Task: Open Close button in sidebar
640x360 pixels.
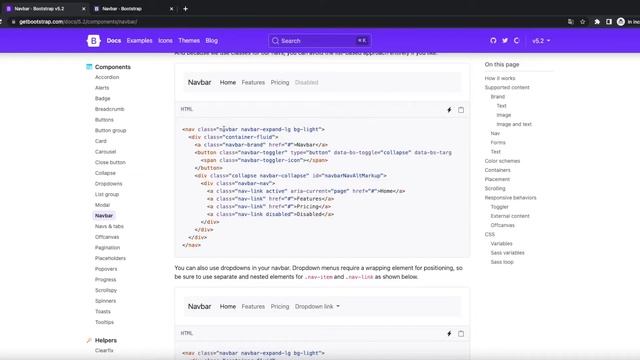Action: [x=110, y=162]
